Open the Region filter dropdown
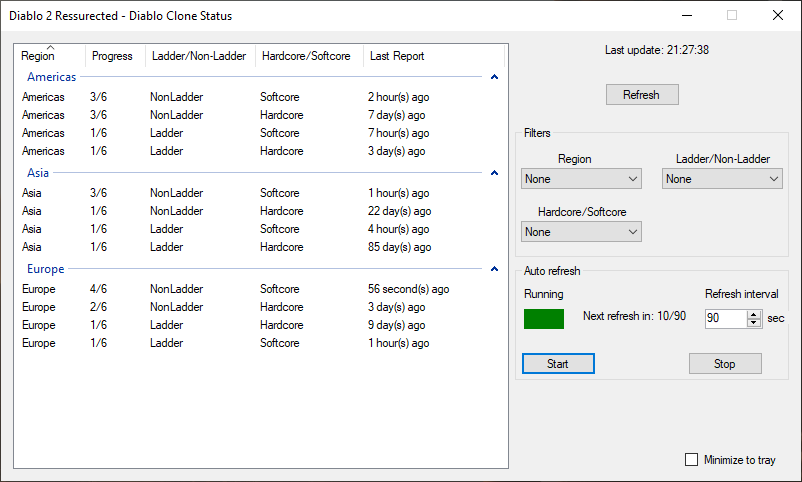 pos(581,179)
